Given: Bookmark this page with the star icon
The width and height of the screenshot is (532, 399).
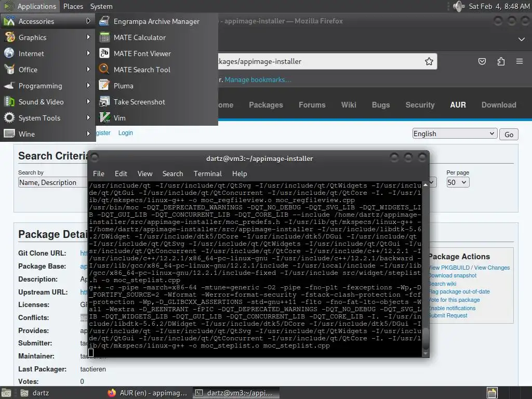Looking at the screenshot, I should click(x=429, y=61).
